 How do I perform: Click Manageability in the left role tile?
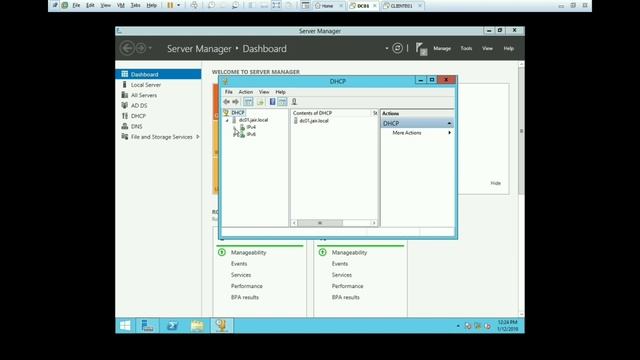point(249,253)
